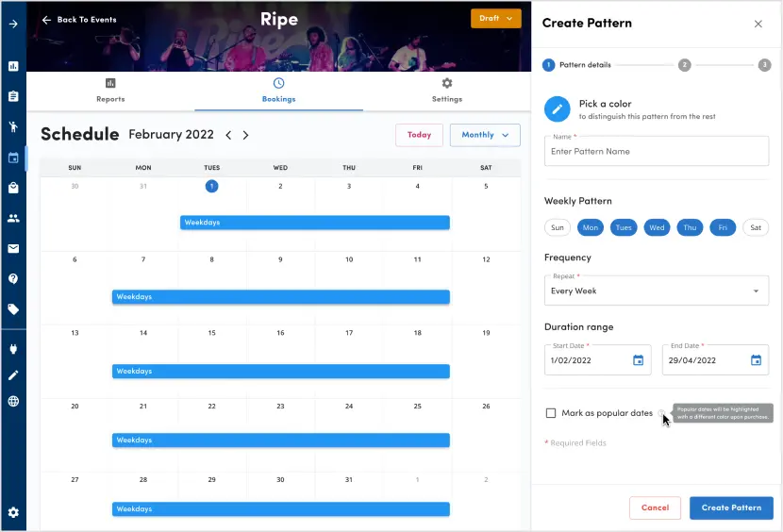This screenshot has height=532, width=783.
Task: Click the Create Pattern button
Action: click(731, 507)
